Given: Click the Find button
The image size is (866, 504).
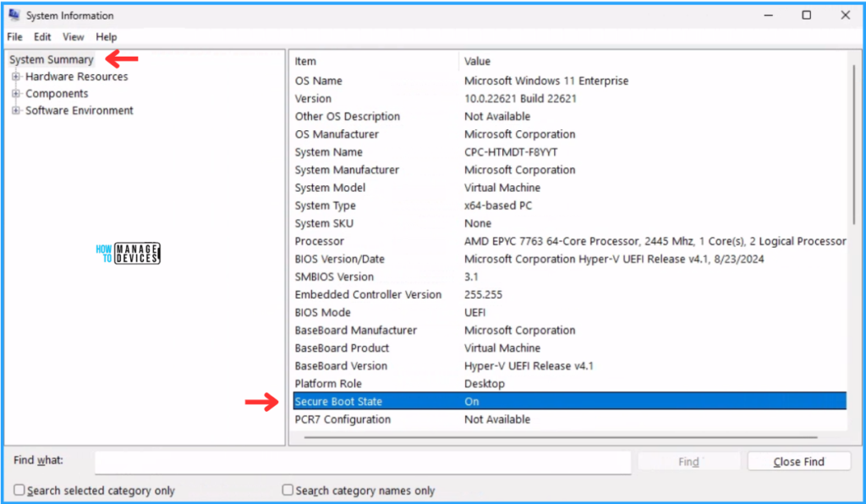Looking at the screenshot, I should 688,462.
